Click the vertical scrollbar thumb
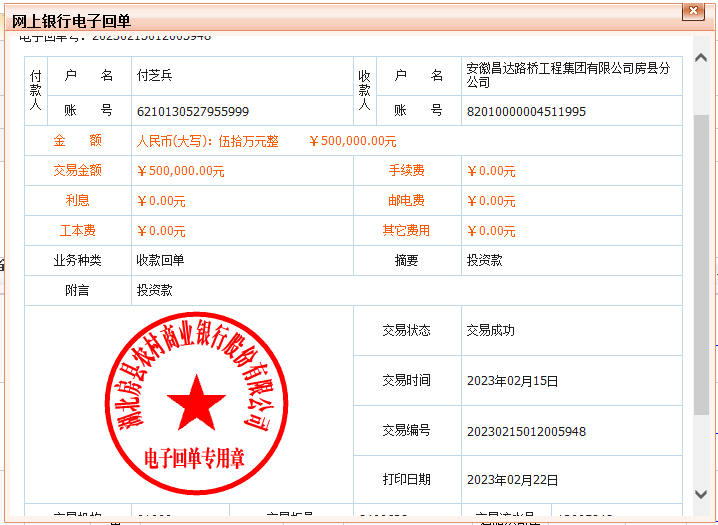 pos(701,260)
